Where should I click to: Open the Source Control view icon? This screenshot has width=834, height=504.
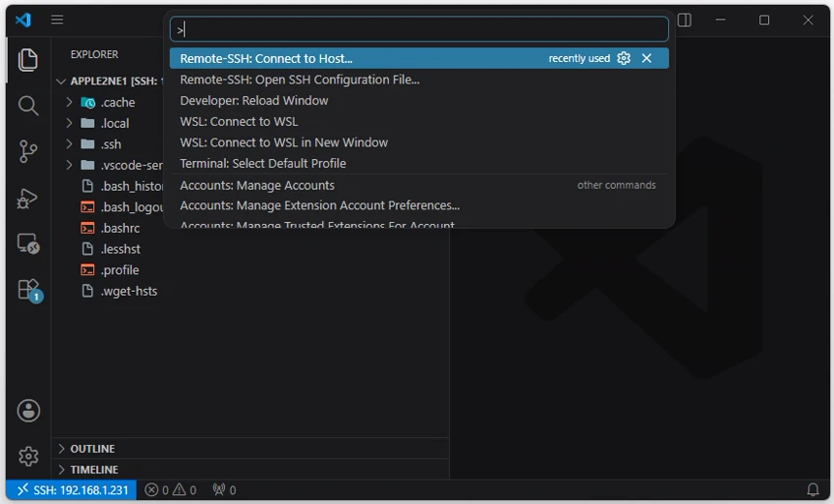pyautogui.click(x=28, y=151)
